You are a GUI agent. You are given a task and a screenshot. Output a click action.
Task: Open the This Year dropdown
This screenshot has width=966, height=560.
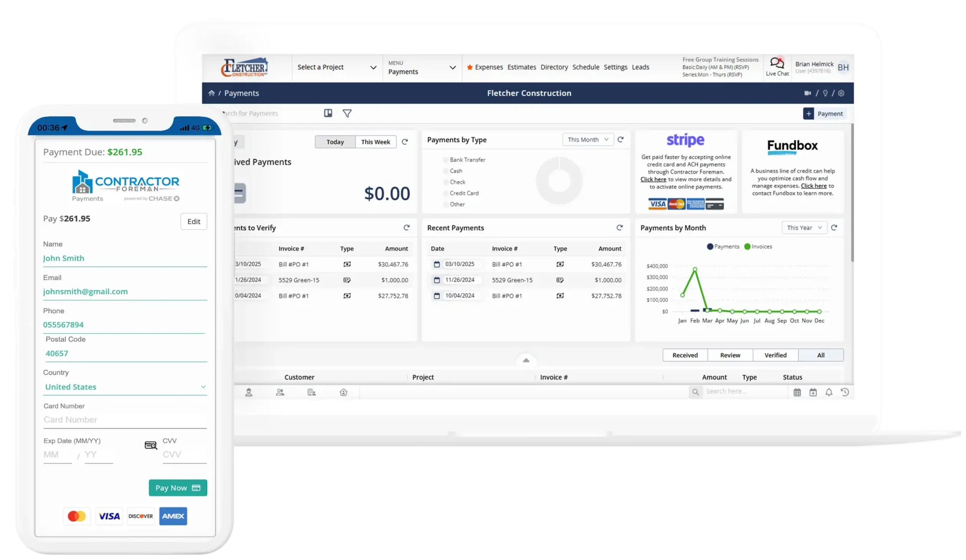804,228
